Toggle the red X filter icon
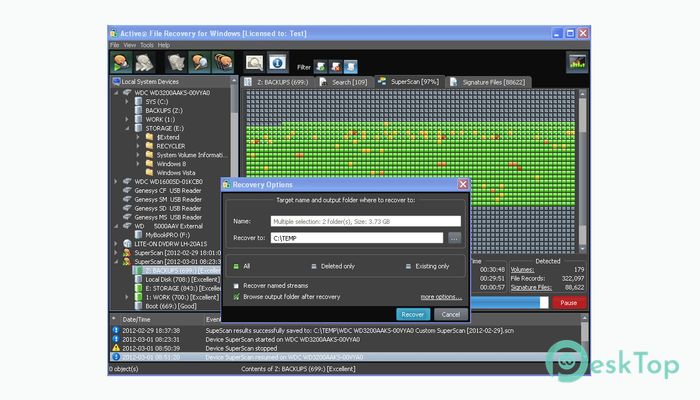700x400 pixels. (x=336, y=67)
